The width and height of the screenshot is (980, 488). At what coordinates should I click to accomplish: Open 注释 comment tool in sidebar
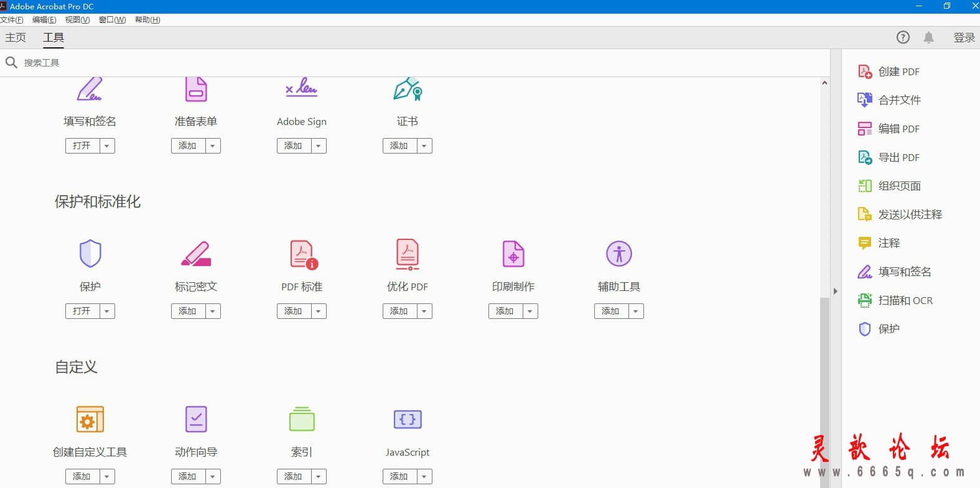click(879, 243)
